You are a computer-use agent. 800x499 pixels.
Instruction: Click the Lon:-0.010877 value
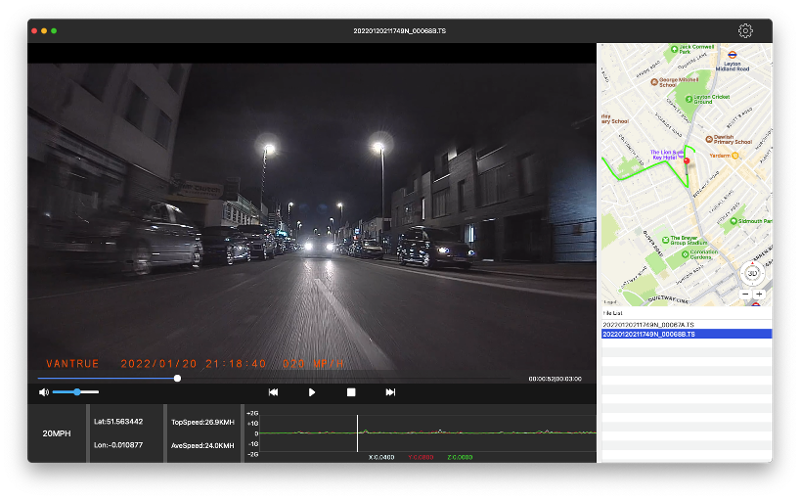pos(118,445)
